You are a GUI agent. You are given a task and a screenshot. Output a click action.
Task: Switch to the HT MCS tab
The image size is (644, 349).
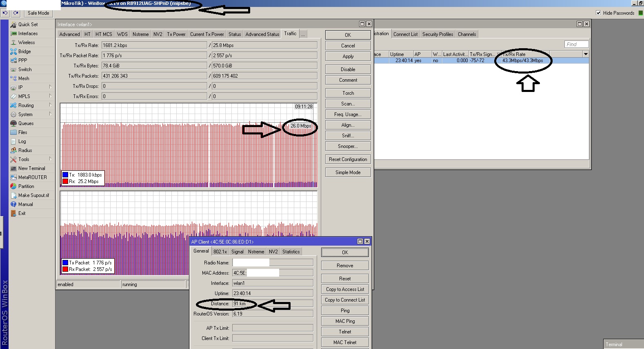[104, 34]
